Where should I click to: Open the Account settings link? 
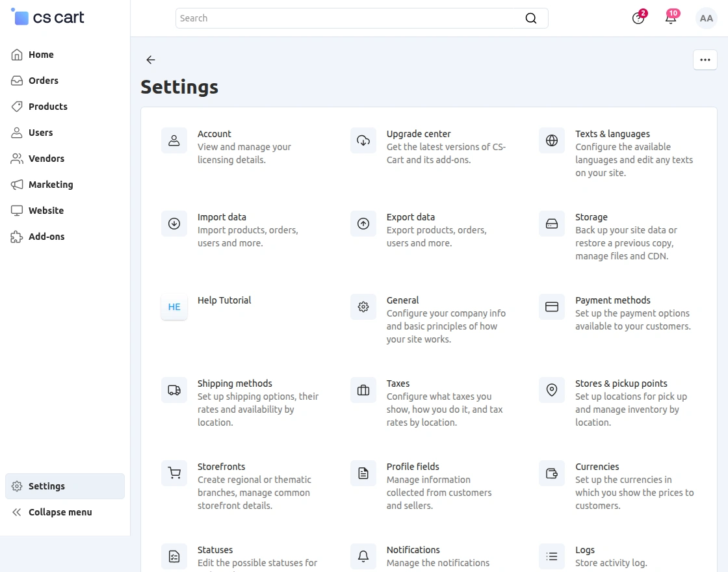[214, 134]
